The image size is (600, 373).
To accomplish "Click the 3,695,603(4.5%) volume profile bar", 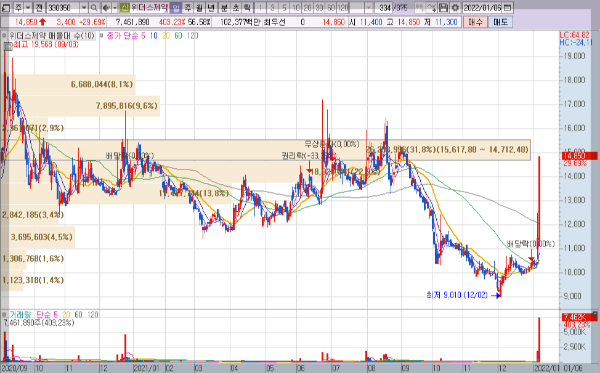I will tap(38, 237).
